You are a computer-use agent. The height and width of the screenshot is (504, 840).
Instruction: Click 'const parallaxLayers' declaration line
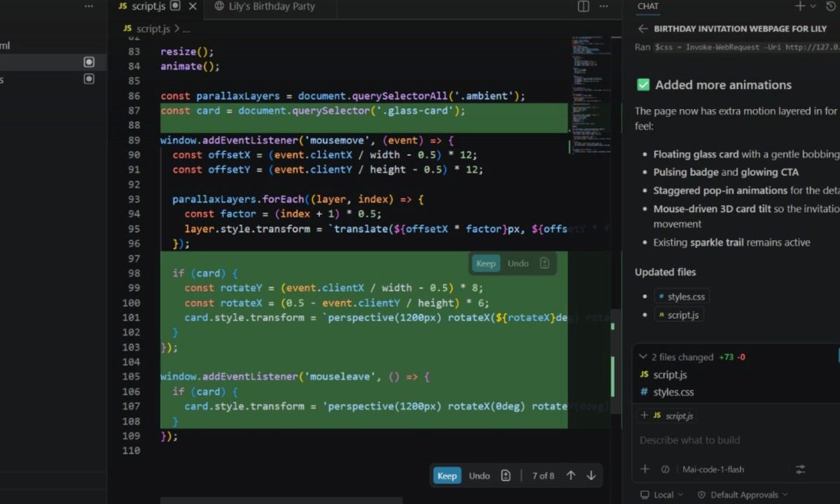pyautogui.click(x=343, y=96)
